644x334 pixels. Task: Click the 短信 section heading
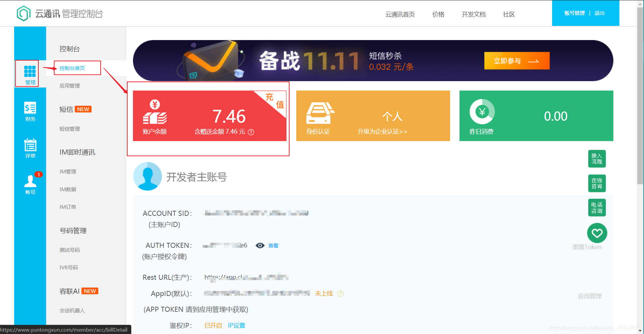(66, 109)
